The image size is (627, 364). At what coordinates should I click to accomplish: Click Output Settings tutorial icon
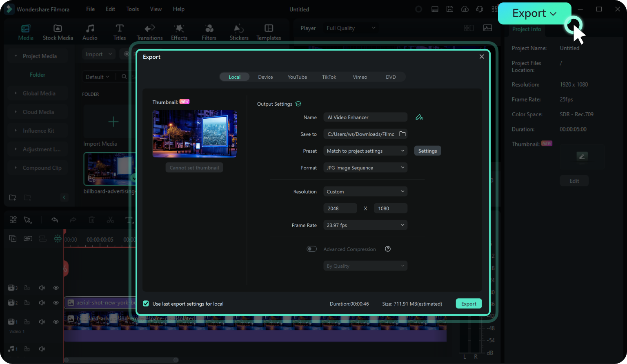click(x=298, y=104)
